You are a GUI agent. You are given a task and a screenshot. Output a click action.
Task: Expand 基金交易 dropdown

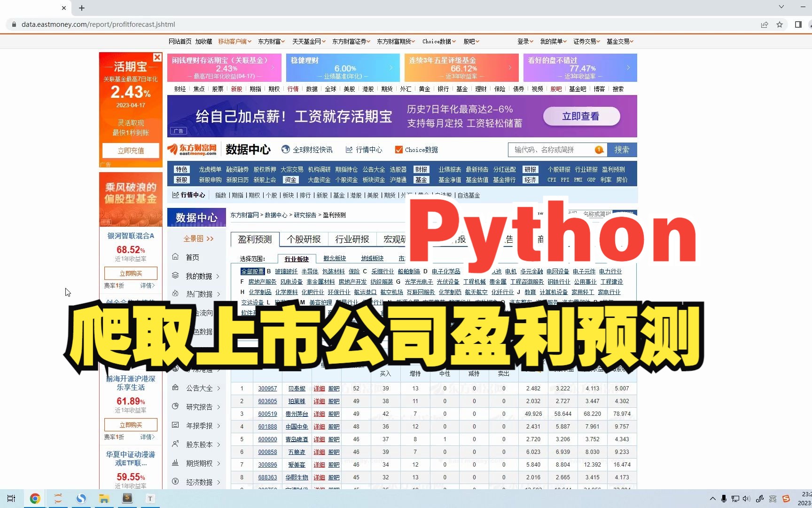click(x=620, y=41)
